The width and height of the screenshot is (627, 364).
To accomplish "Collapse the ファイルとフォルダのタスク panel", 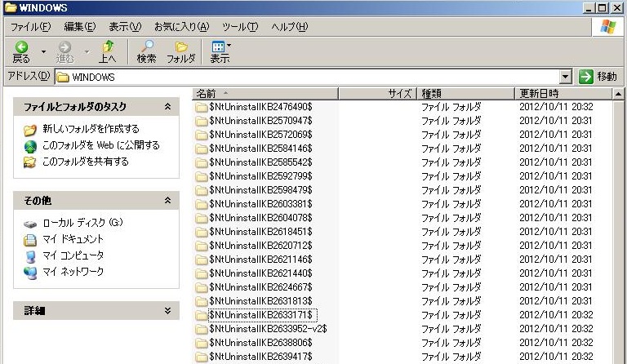I will pos(168,107).
